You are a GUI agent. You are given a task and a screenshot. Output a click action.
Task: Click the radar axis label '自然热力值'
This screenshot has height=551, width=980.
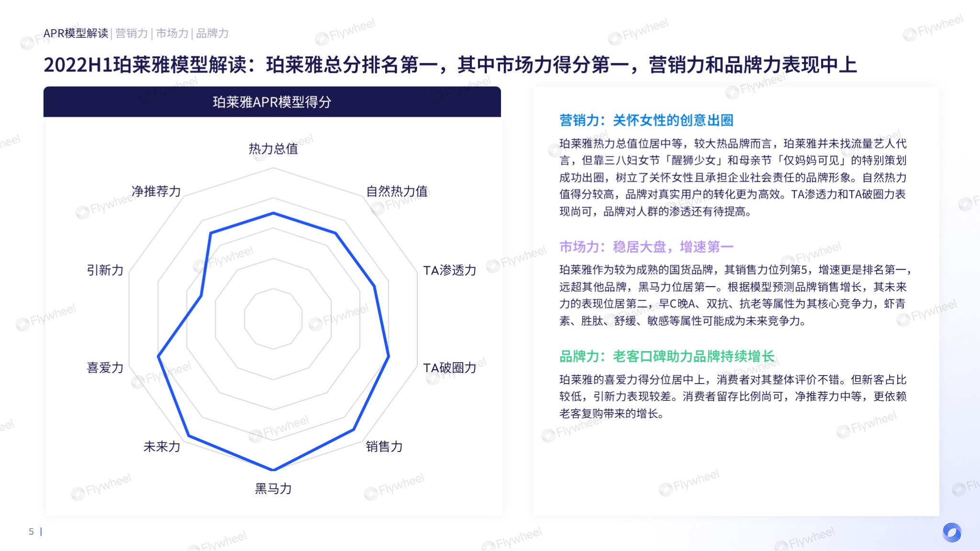tap(397, 191)
